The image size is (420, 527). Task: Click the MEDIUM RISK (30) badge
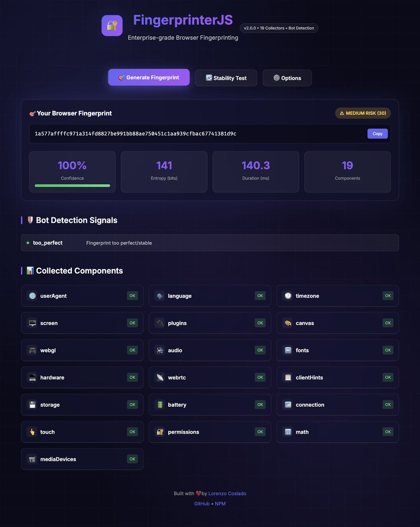tap(363, 113)
